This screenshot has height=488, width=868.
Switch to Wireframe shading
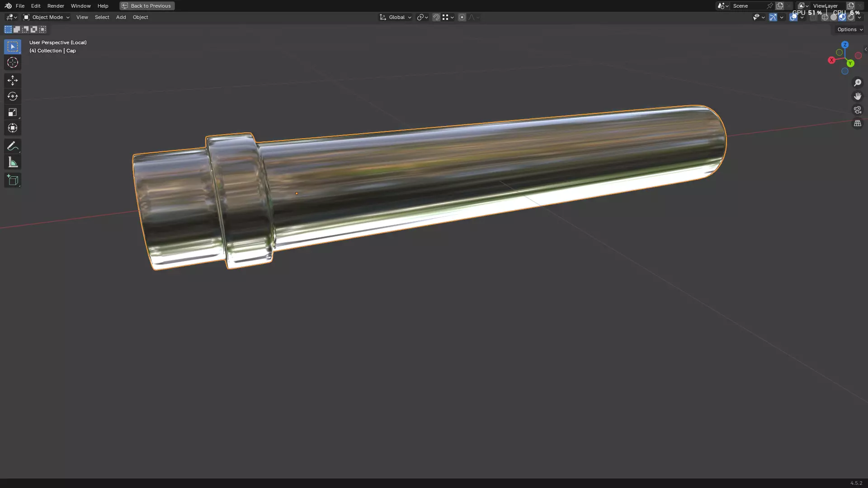825,17
